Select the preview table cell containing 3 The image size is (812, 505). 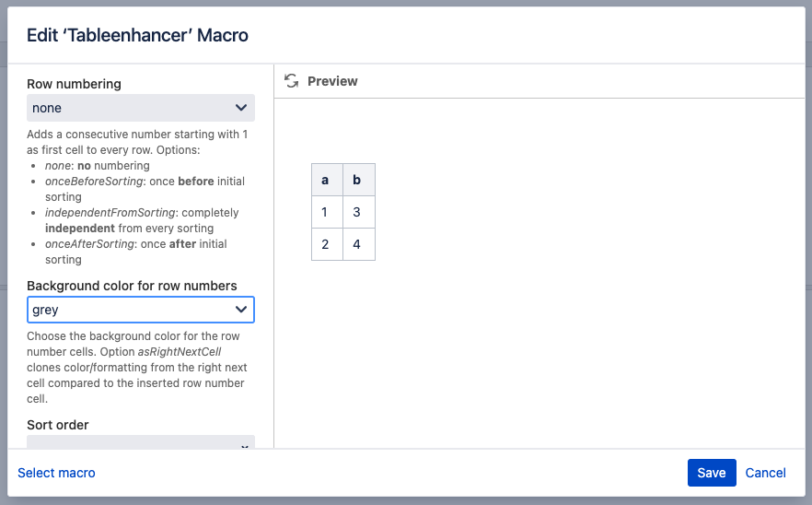[357, 212]
